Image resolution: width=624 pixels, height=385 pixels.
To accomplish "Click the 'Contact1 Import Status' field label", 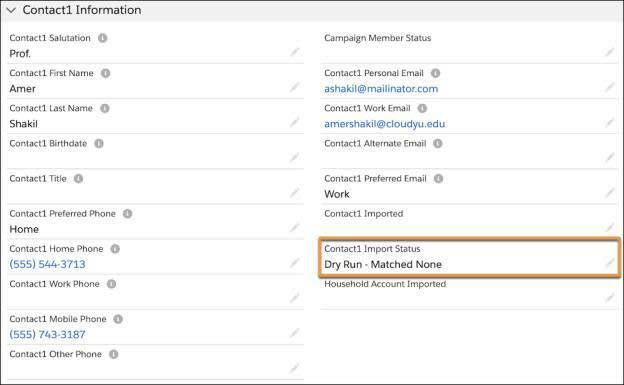I will (x=372, y=249).
